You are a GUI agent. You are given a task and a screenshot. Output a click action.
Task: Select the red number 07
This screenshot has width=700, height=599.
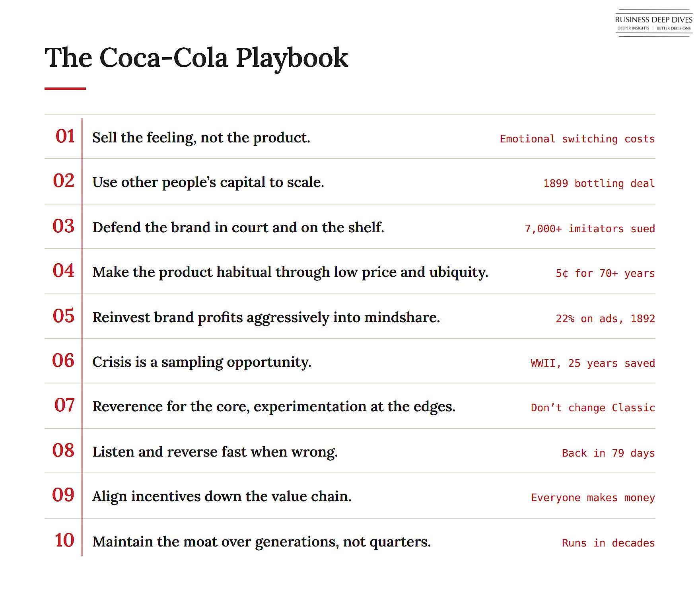[64, 405]
